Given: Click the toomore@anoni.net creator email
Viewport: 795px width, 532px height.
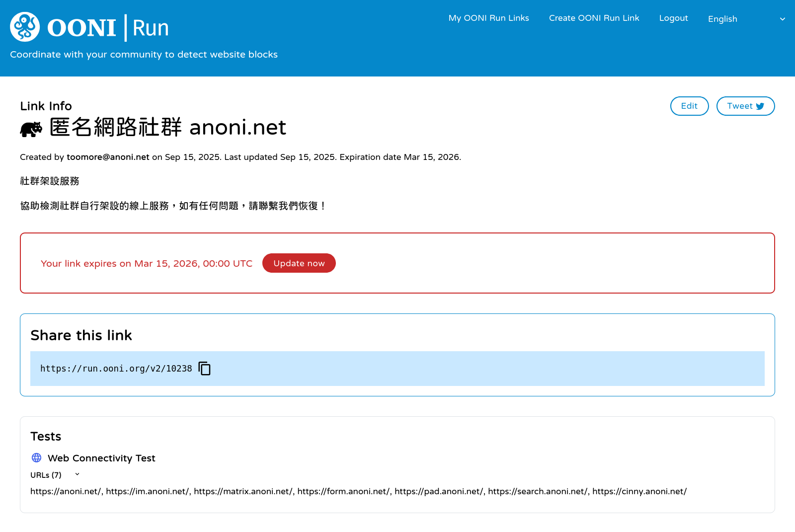Looking at the screenshot, I should point(108,157).
